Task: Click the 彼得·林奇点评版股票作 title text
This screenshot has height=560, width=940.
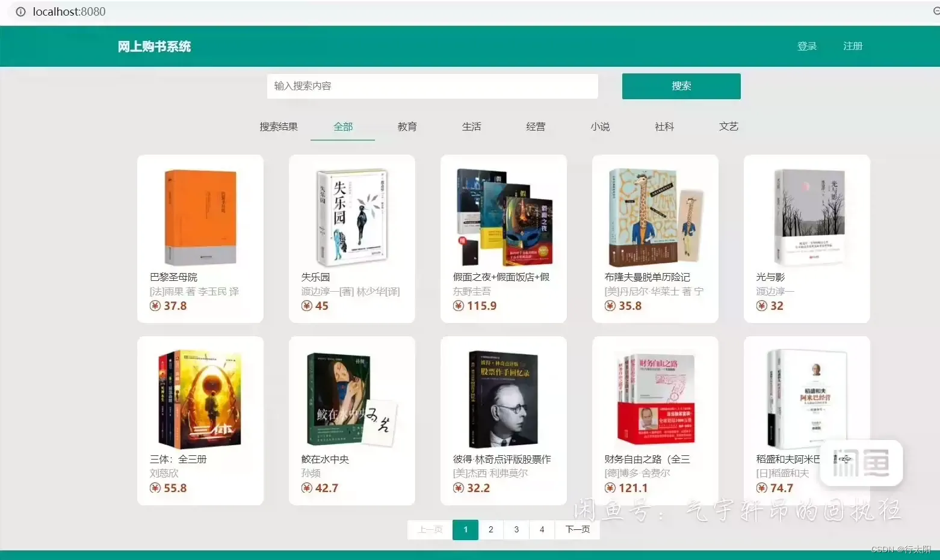Action: pos(502,459)
